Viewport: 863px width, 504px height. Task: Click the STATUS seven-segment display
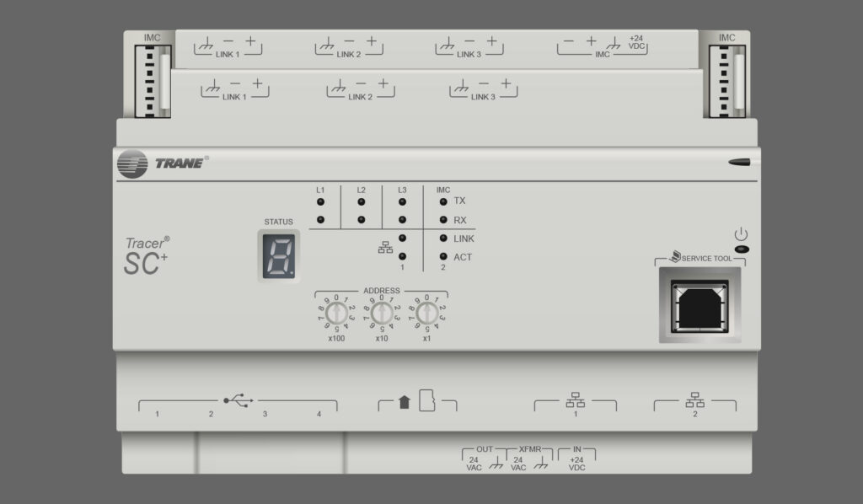point(278,256)
